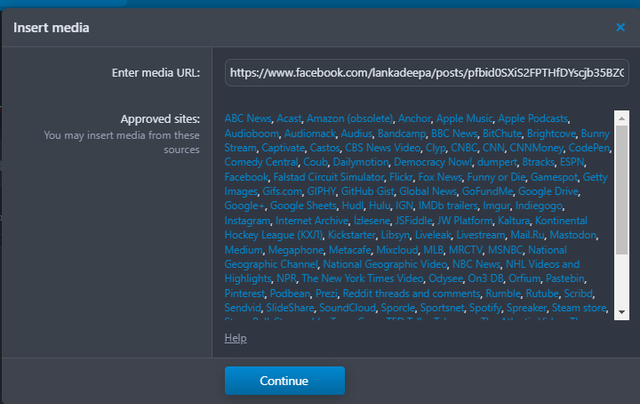Open the Gamespot link
Image resolution: width=640 pixels, height=404 pixels.
click(554, 177)
